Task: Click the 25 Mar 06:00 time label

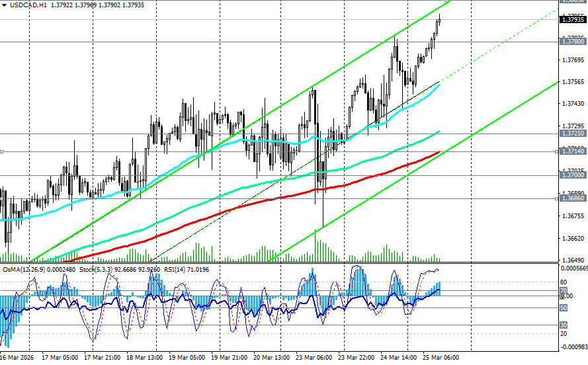Action: click(441, 358)
